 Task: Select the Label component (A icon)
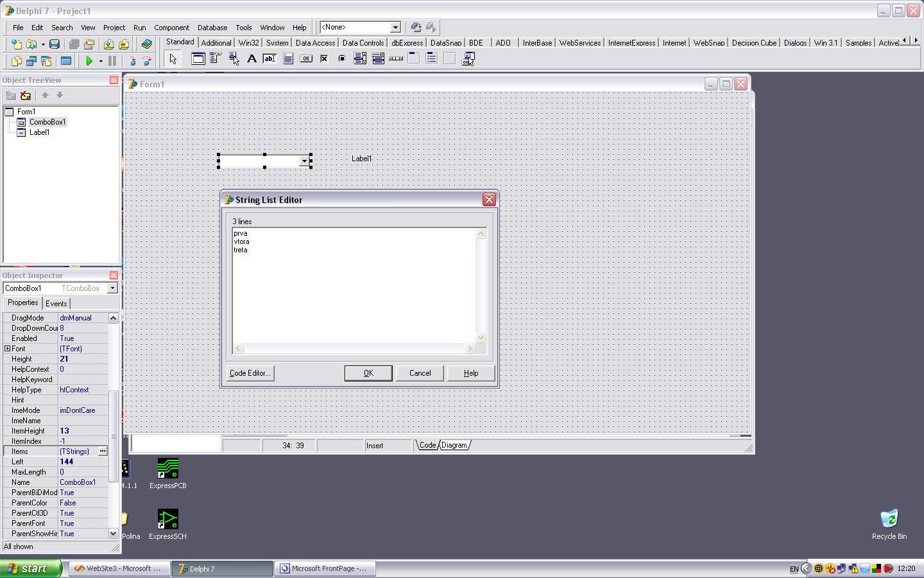252,58
